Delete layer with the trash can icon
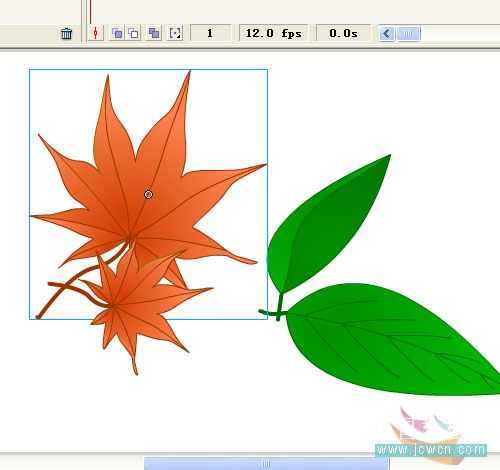Viewport: 500px width, 470px height. coord(66,34)
